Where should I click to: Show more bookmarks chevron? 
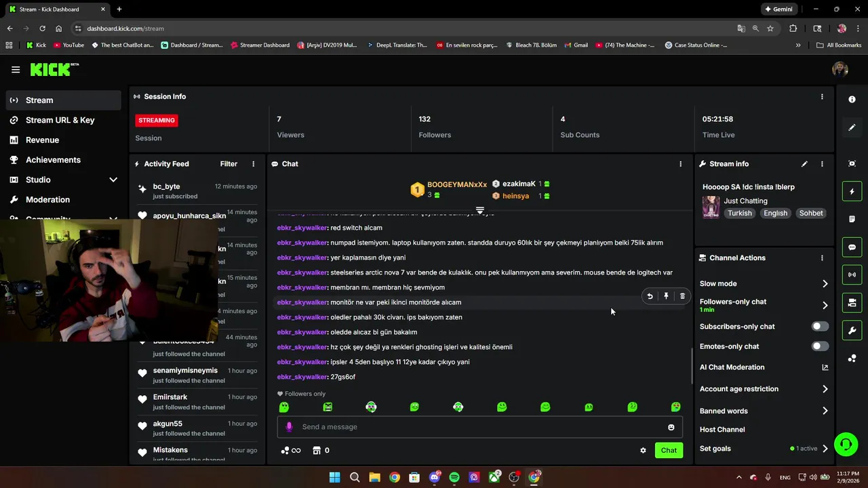tap(798, 45)
